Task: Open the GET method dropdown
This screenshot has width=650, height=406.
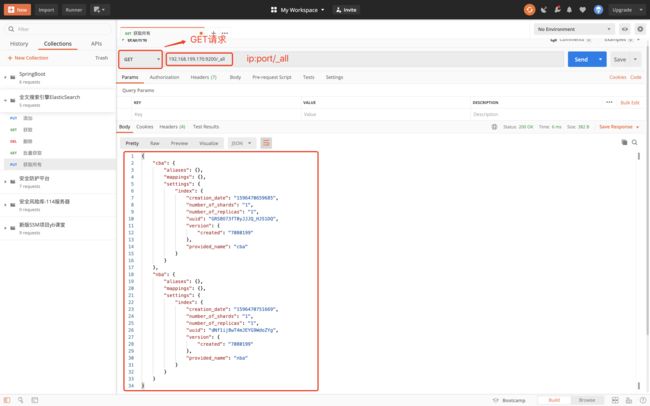Action: tap(141, 59)
